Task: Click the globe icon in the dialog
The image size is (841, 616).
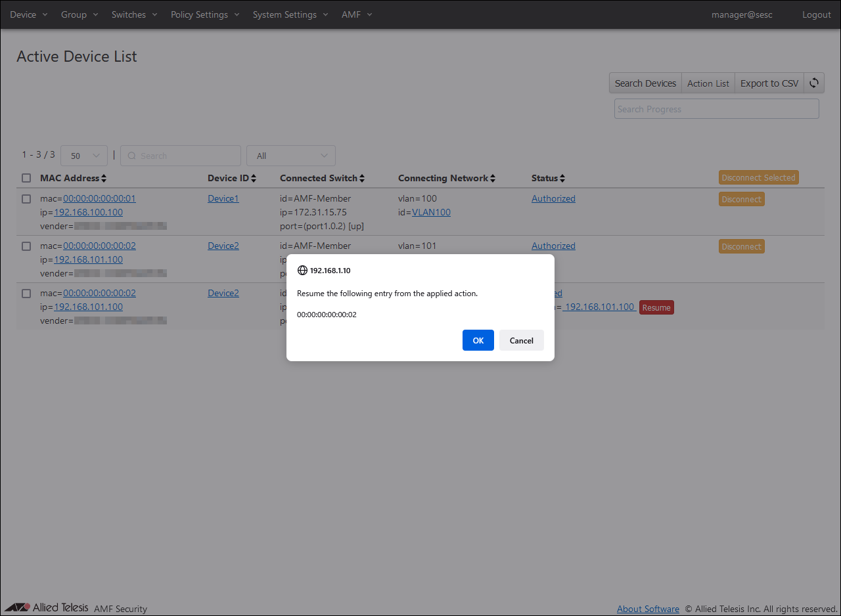Action: click(x=302, y=270)
